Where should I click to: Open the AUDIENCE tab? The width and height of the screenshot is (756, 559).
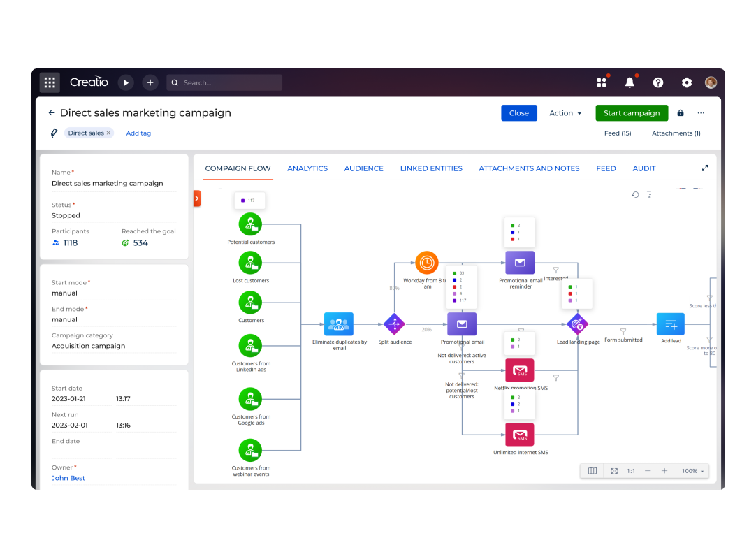(x=363, y=168)
